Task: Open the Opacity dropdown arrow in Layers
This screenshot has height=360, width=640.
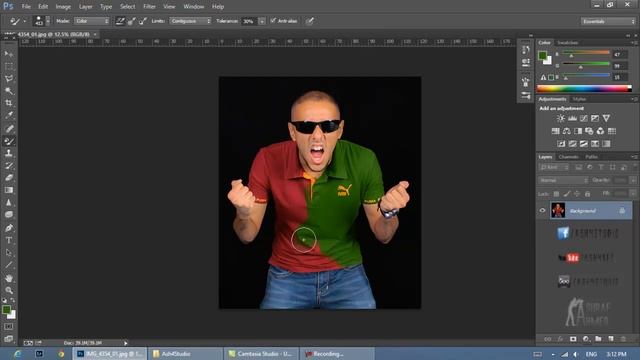Action: (x=633, y=180)
